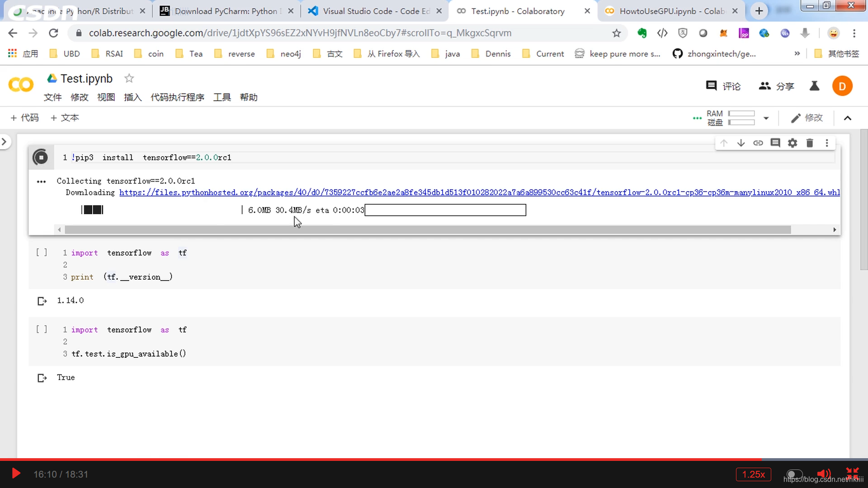Add comment to cell icon

point(775,143)
